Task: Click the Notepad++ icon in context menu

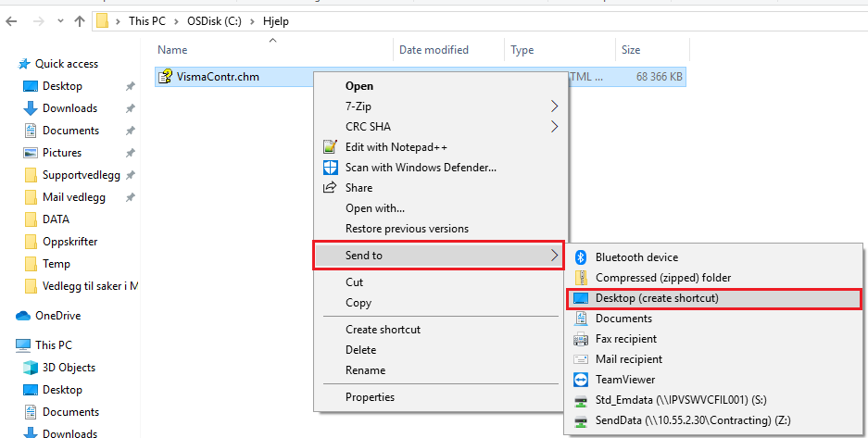Action: 330,147
